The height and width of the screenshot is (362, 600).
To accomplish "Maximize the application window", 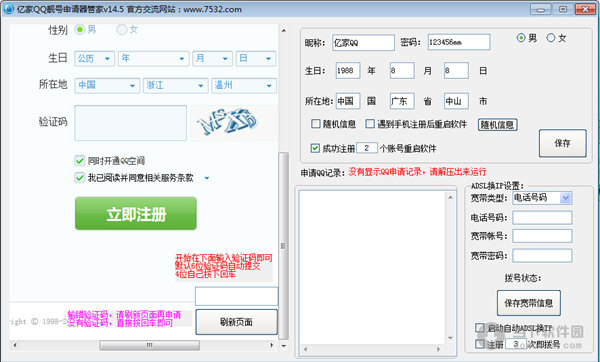I will 563,9.
